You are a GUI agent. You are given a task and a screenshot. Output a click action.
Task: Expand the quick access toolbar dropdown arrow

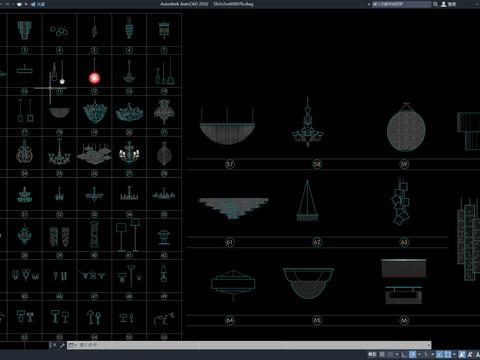coord(26,4)
